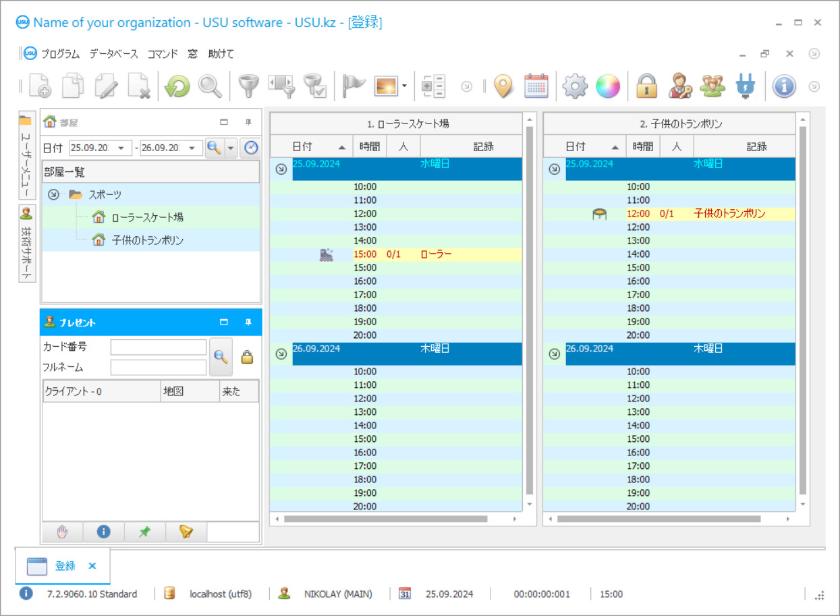This screenshot has width=840, height=616.
Task: Open the color wheel theme picker
Action: [608, 86]
